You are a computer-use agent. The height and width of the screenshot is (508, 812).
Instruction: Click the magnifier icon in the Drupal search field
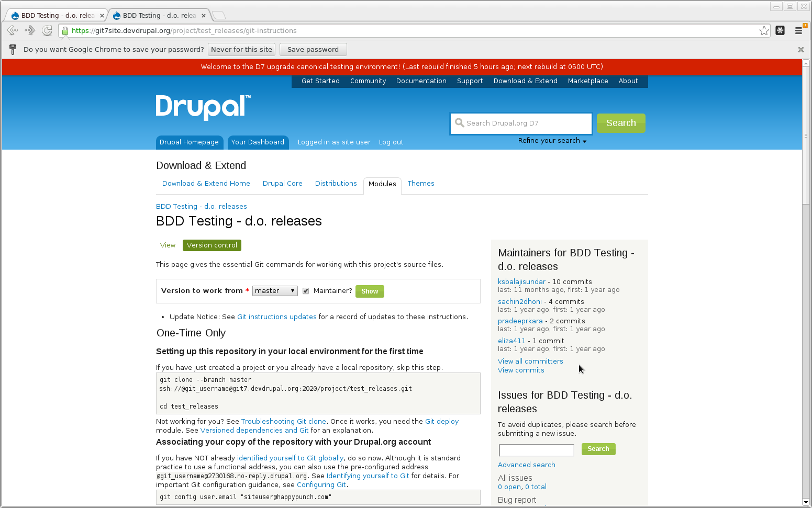click(x=460, y=123)
